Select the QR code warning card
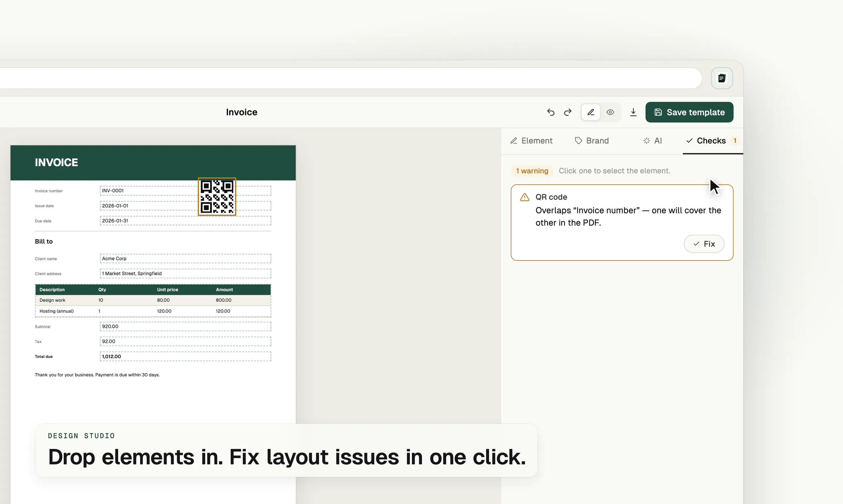The image size is (843, 504). [622, 222]
